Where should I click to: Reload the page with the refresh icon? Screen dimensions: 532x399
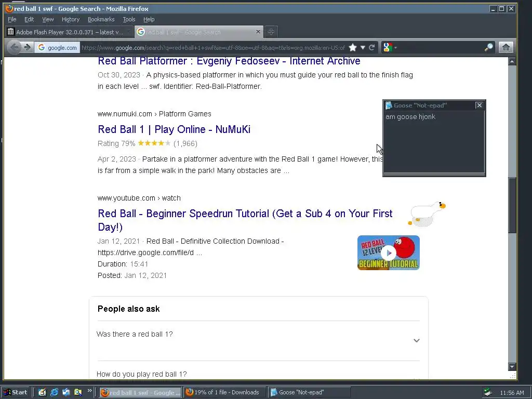pyautogui.click(x=372, y=47)
